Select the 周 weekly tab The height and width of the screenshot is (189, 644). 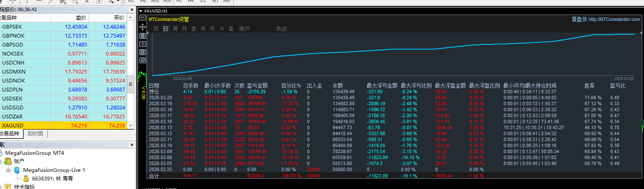click(175, 29)
